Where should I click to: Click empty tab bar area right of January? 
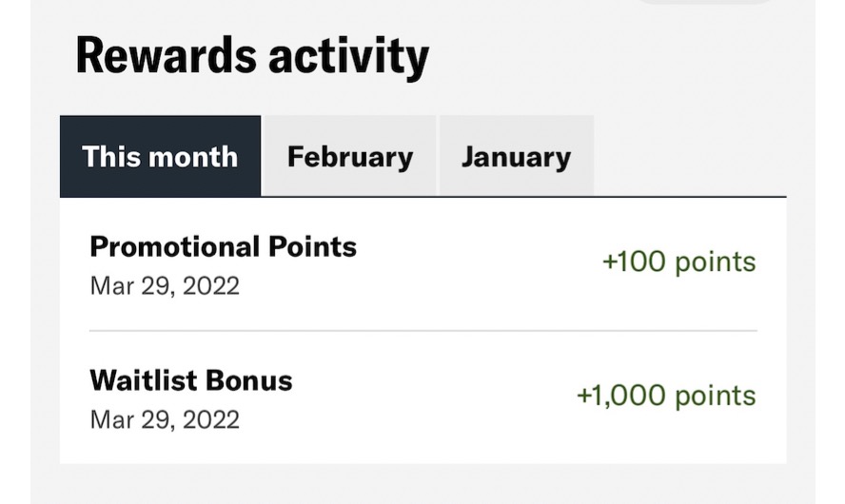click(x=690, y=156)
